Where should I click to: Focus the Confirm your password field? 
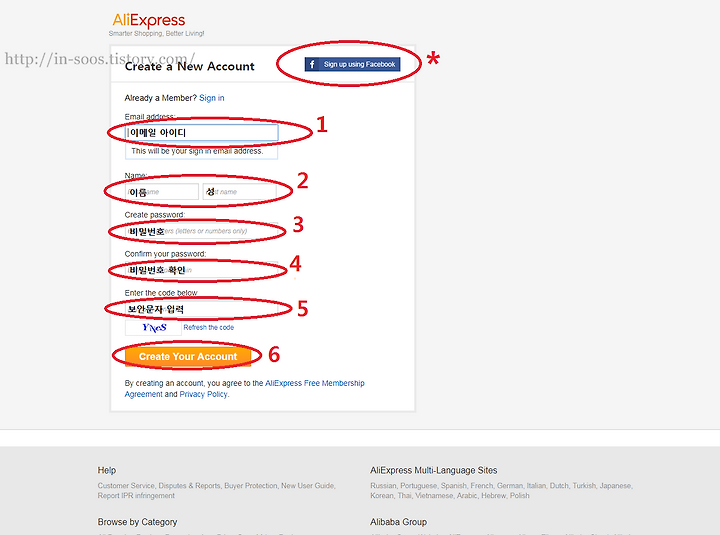[202, 270]
